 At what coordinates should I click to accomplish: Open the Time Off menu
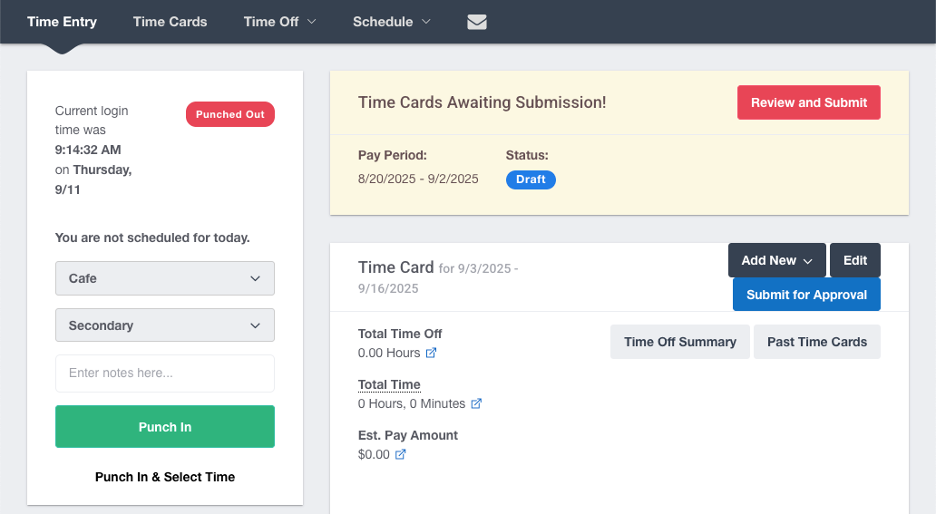279,21
